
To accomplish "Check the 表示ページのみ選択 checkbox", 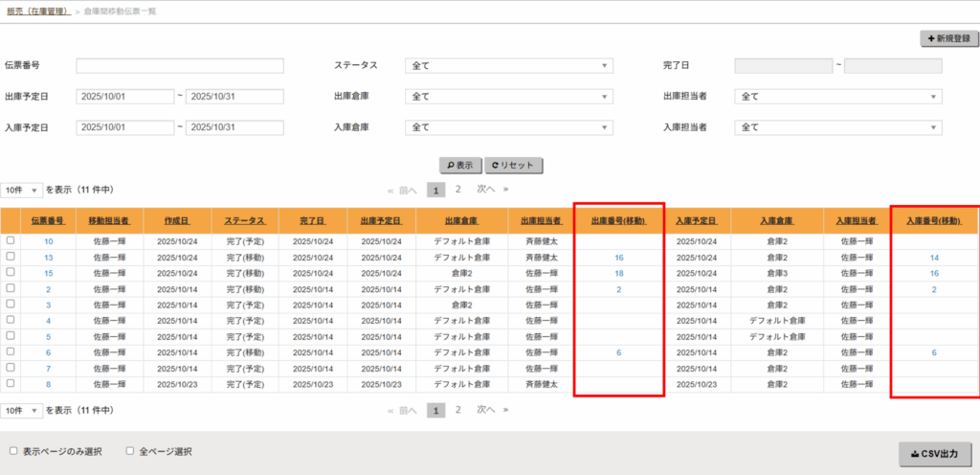I will pyautogui.click(x=13, y=450).
